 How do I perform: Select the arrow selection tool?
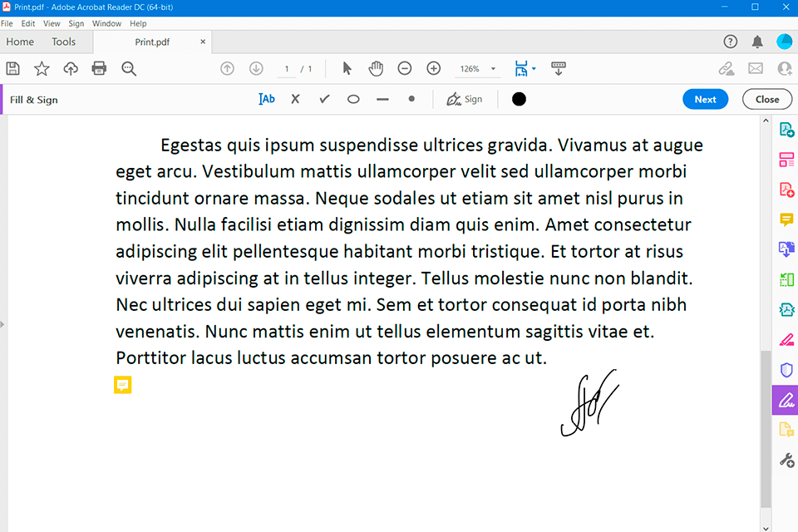(x=347, y=68)
